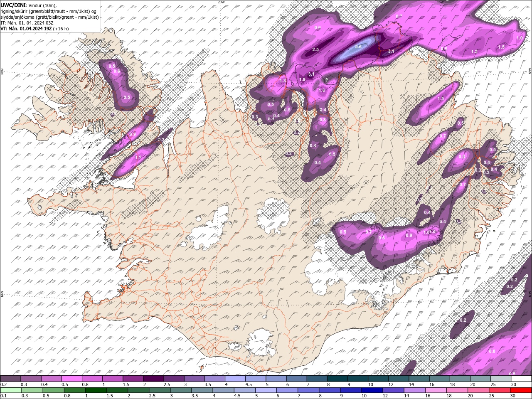Pick the pale pink 16 swatch in the rain scale
The image size is (532, 399).
click(x=436, y=390)
